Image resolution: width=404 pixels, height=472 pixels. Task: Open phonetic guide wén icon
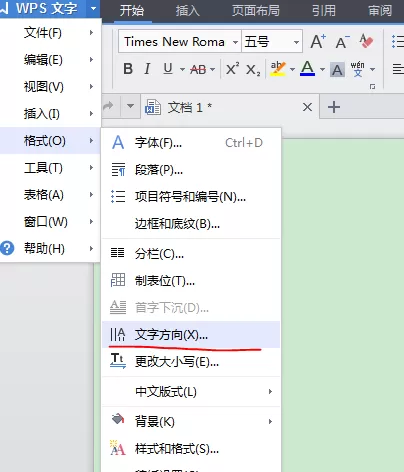(x=358, y=69)
